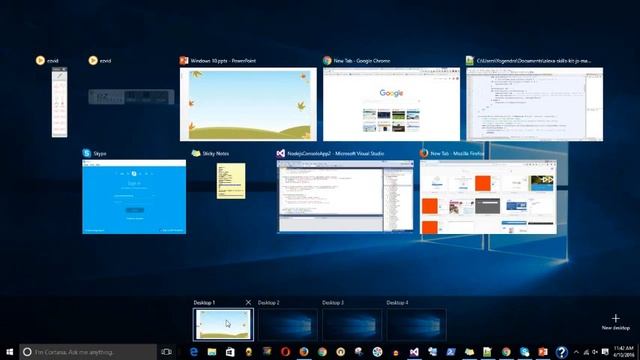
Task: Open the taskbar clock showing 11:42 AM
Action: [624, 351]
